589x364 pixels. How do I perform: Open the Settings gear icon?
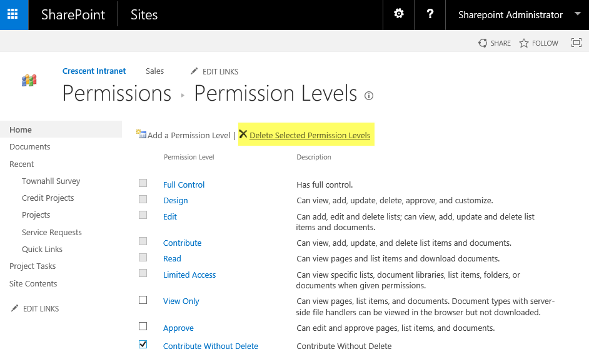click(398, 14)
